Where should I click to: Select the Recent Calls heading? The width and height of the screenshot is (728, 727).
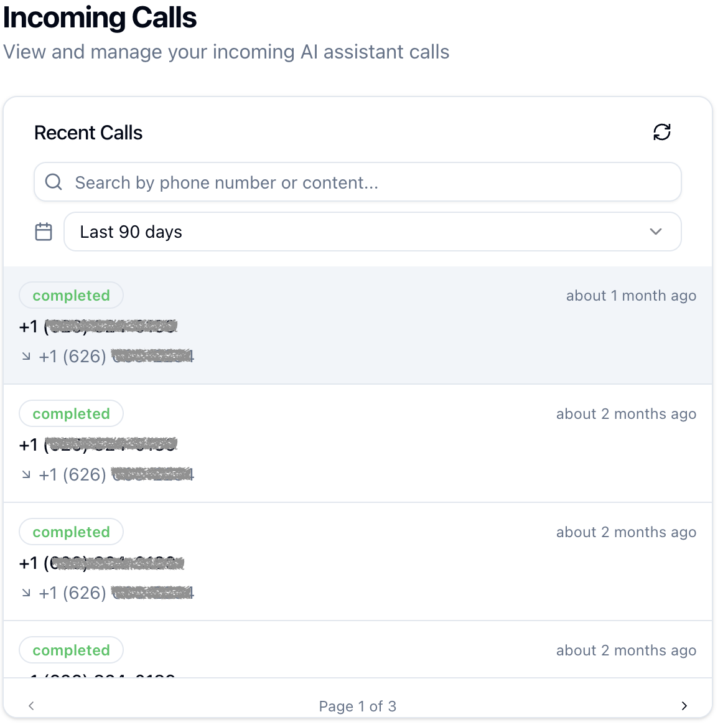click(x=88, y=132)
